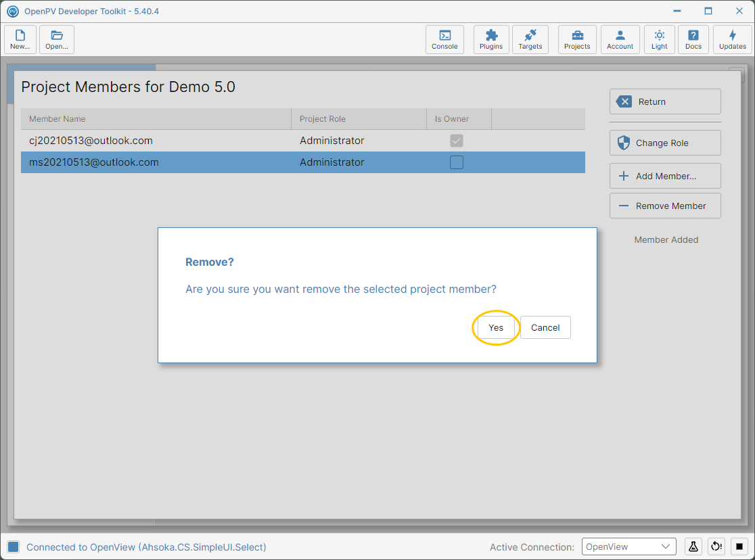Viewport: 755px width, 560px height.
Task: Open the Active Connection dropdown
Action: [x=629, y=547]
